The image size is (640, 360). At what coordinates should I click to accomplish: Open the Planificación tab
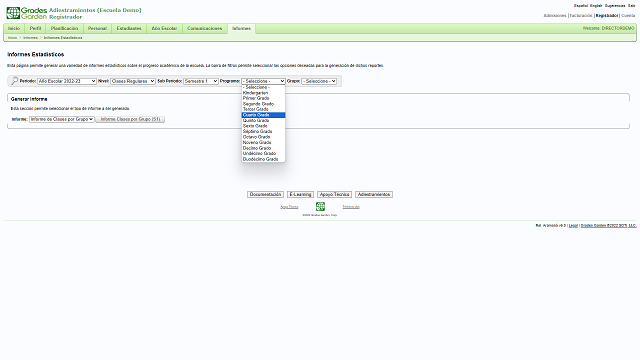coord(64,29)
